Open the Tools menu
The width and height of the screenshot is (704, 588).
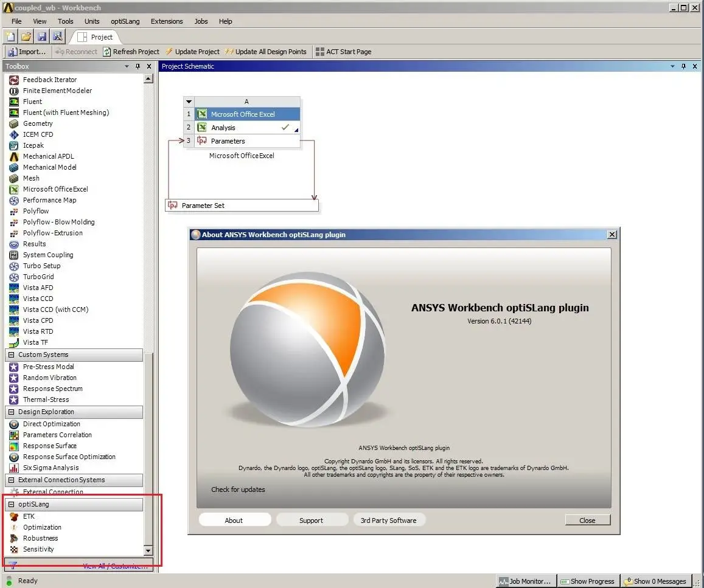tap(66, 21)
